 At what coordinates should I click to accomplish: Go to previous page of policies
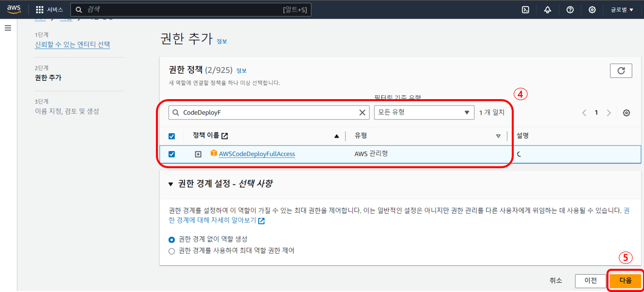(x=584, y=113)
